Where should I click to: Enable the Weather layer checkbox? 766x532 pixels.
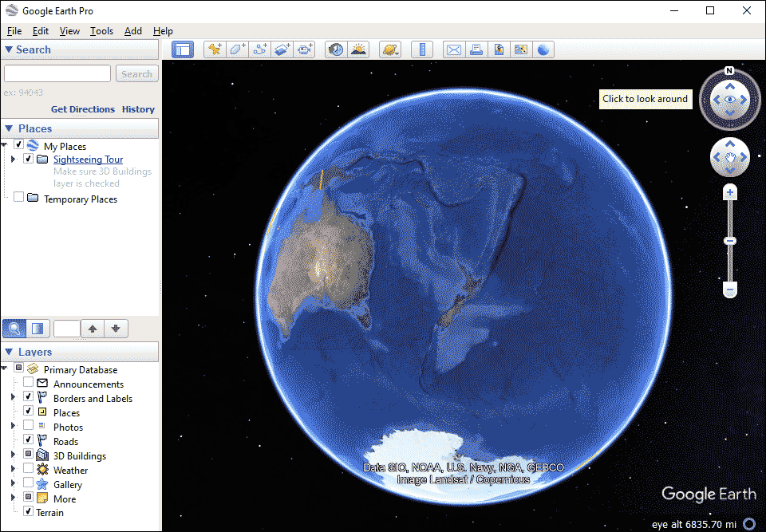[x=29, y=468]
